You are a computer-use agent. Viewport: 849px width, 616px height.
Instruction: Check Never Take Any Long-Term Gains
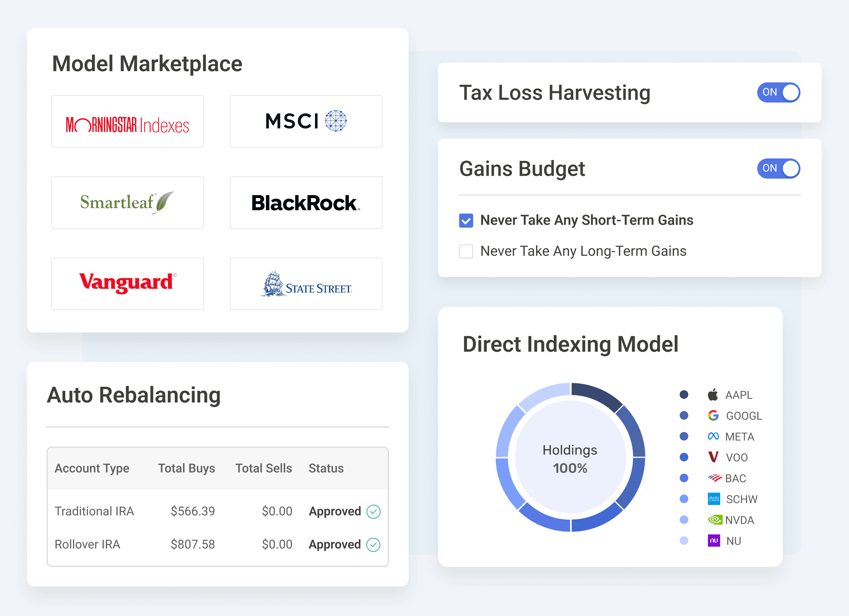tap(466, 251)
